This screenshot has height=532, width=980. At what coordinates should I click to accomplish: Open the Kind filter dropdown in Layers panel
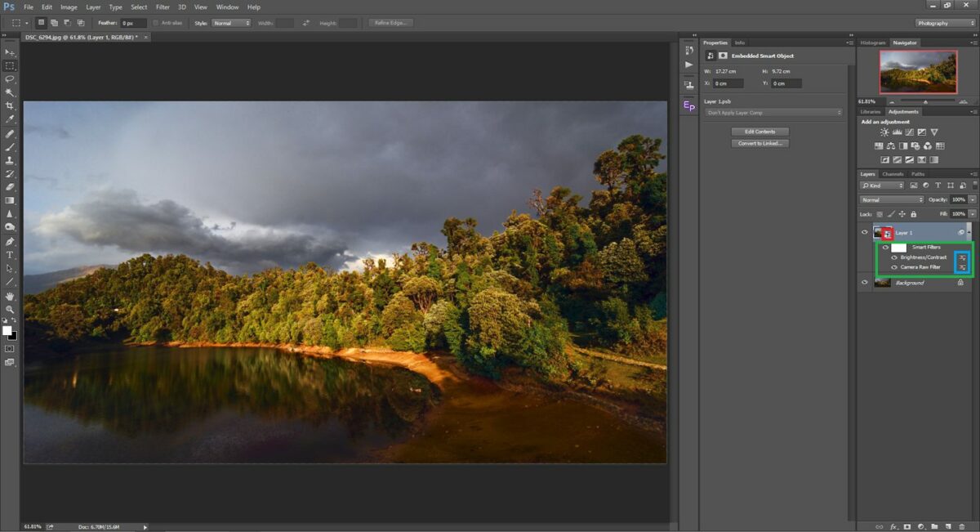[x=882, y=186]
